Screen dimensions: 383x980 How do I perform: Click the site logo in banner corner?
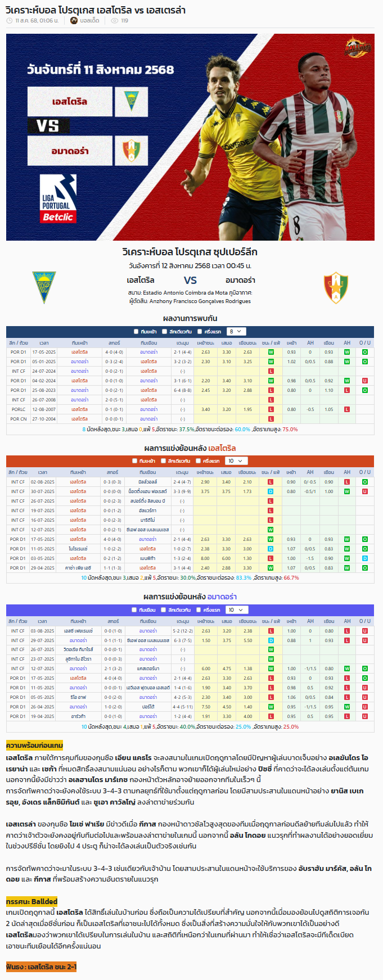(x=357, y=48)
